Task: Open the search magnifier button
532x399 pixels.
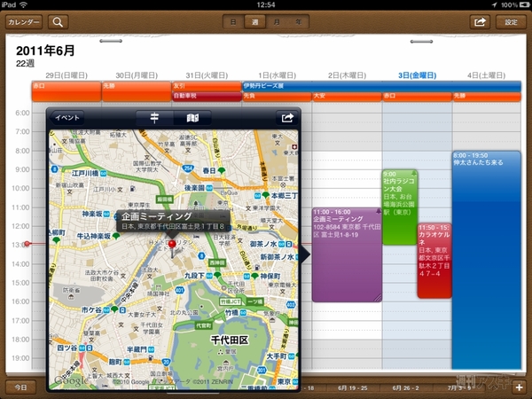Action: (x=58, y=22)
